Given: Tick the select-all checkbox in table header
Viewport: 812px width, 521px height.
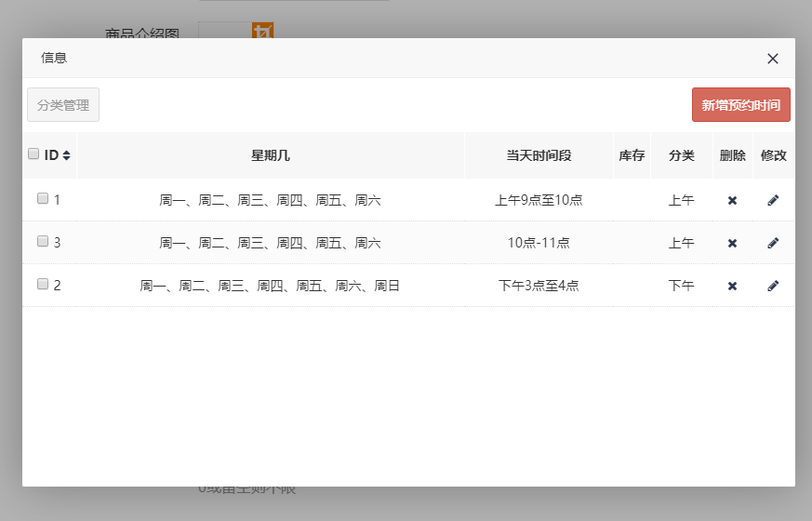Looking at the screenshot, I should [x=33, y=154].
